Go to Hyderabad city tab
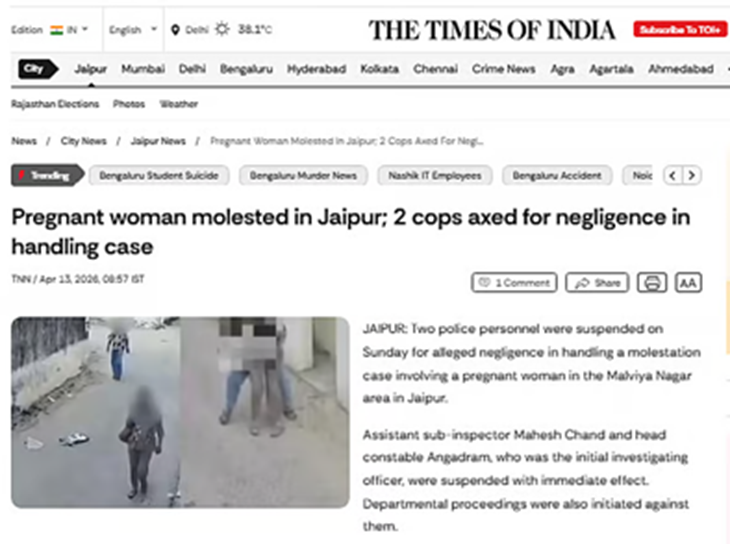The image size is (730, 544). coord(316,69)
